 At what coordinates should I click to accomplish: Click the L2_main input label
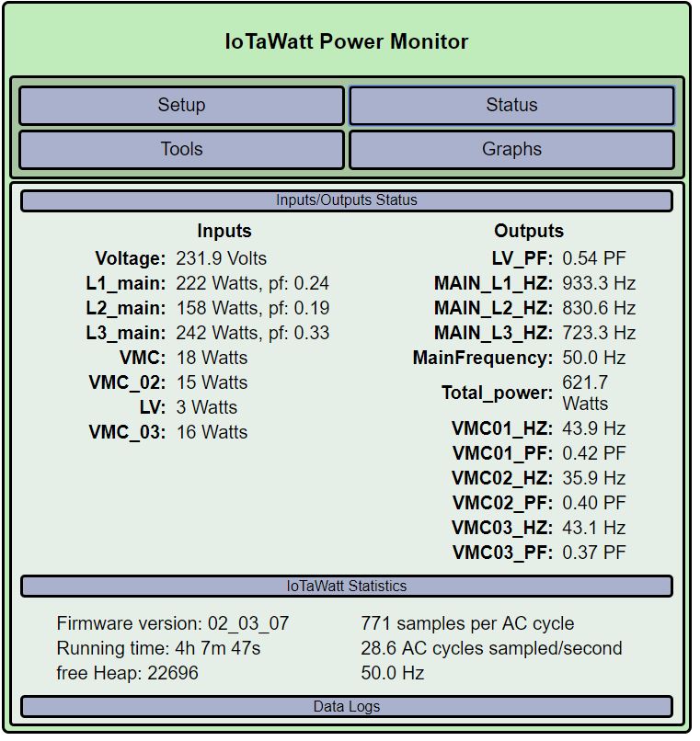(127, 311)
